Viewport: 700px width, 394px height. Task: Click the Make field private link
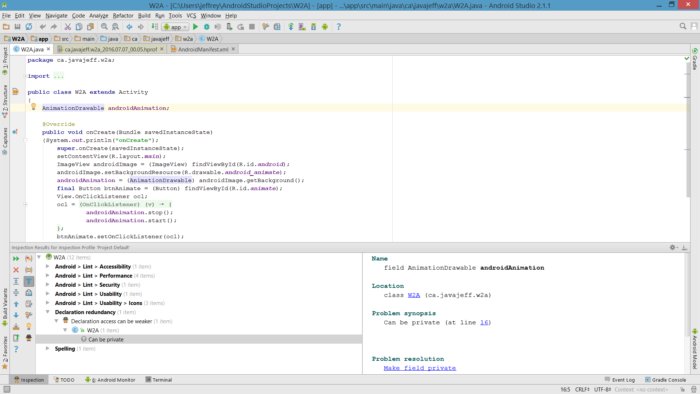click(x=420, y=368)
